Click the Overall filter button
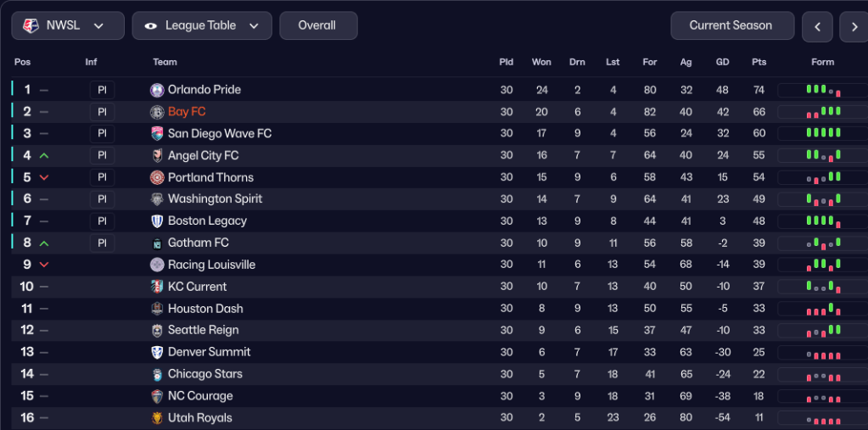Image resolution: width=868 pixels, height=430 pixels. click(317, 25)
